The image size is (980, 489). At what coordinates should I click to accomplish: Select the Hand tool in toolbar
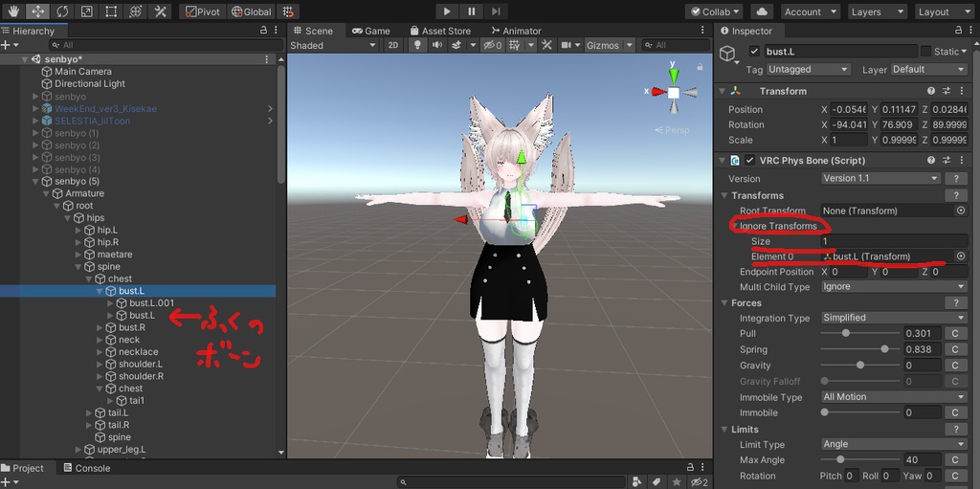[13, 11]
